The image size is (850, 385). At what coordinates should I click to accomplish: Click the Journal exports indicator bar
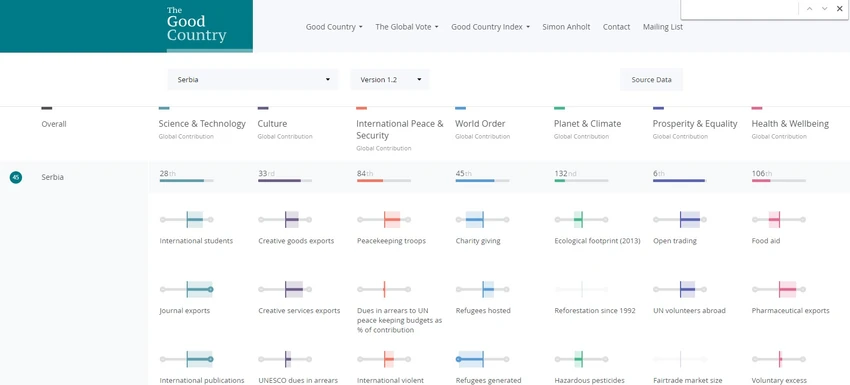coord(186,290)
